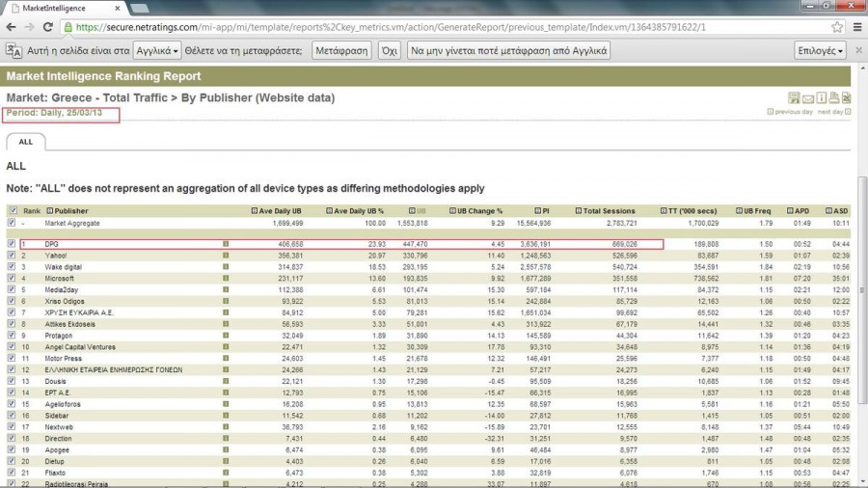Click the previous day link
Screen dimensions: 868x488
[793, 112]
